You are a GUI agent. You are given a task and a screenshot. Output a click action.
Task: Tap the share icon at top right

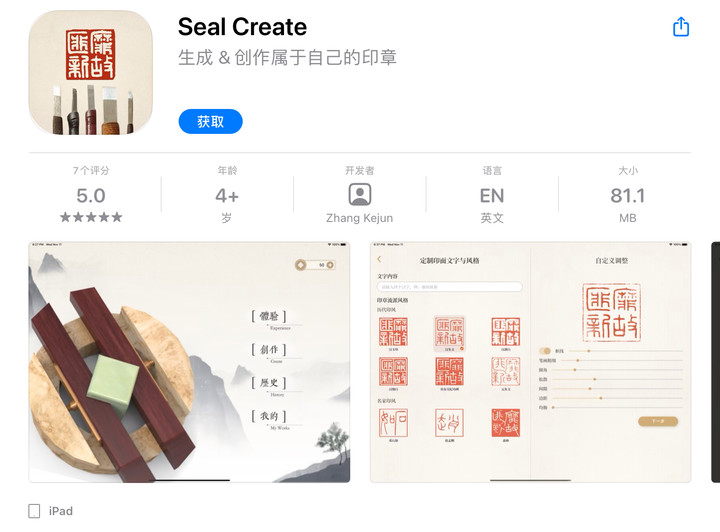[681, 27]
